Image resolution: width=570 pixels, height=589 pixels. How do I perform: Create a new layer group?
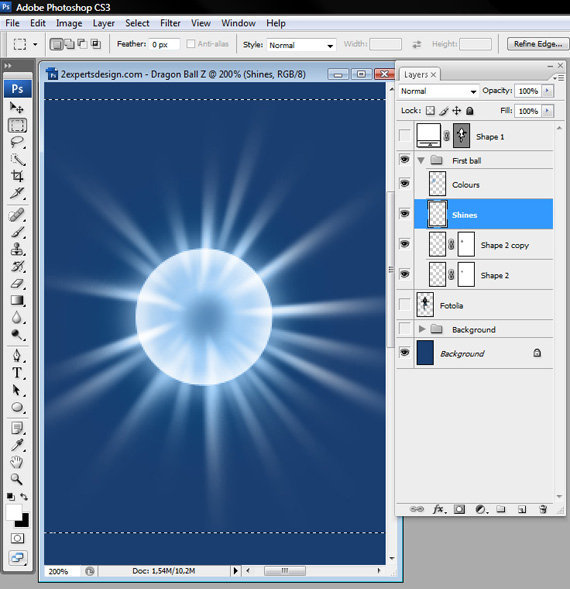(x=500, y=509)
